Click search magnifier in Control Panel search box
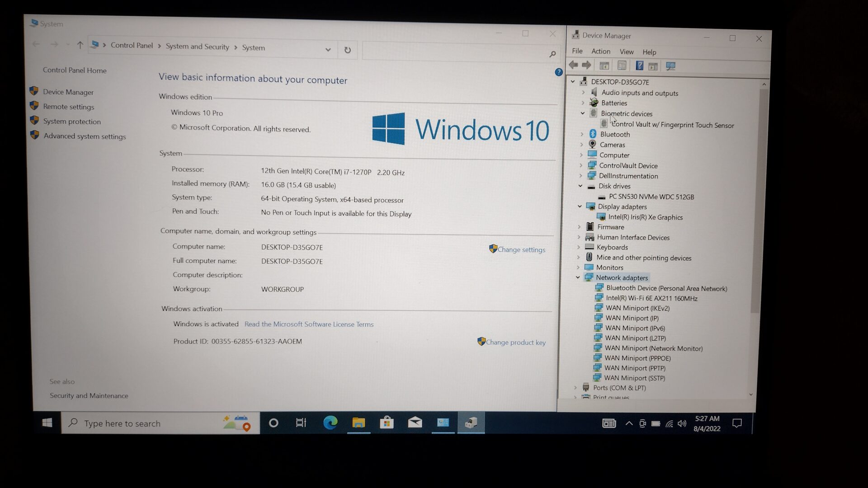This screenshot has height=488, width=868. tap(552, 54)
